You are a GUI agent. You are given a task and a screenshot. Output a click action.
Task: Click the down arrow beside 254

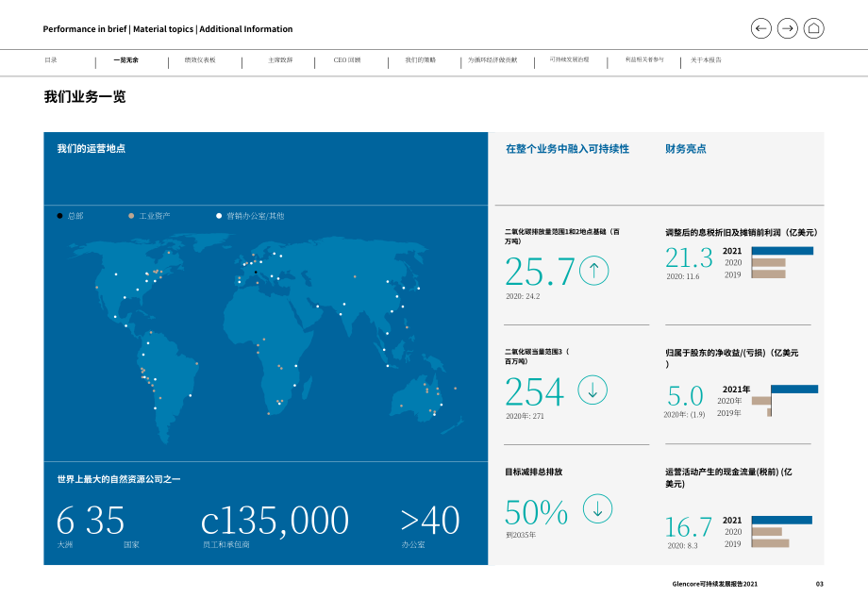(x=593, y=390)
